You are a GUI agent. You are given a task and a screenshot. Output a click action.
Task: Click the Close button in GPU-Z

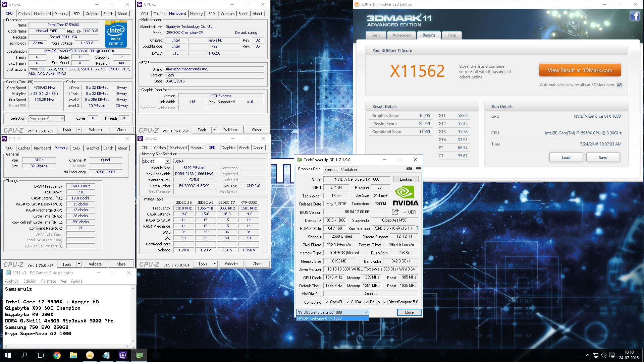point(409,312)
